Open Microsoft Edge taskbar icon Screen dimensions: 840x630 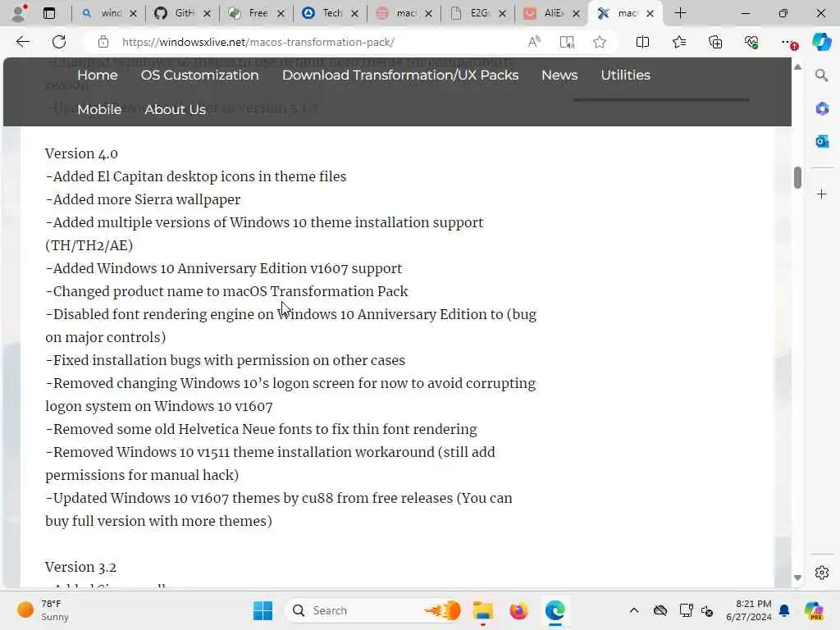pos(555,610)
